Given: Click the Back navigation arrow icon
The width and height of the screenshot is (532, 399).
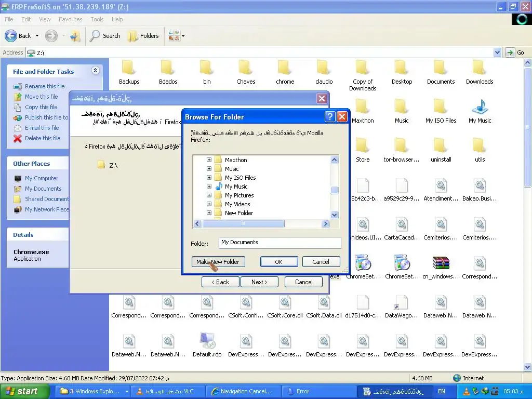Looking at the screenshot, I should tap(10, 36).
